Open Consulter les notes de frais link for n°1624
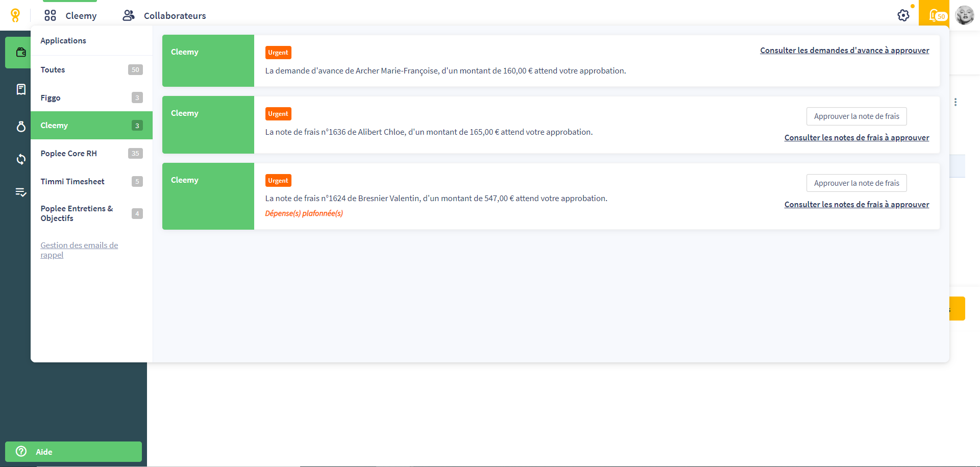 (x=856, y=204)
